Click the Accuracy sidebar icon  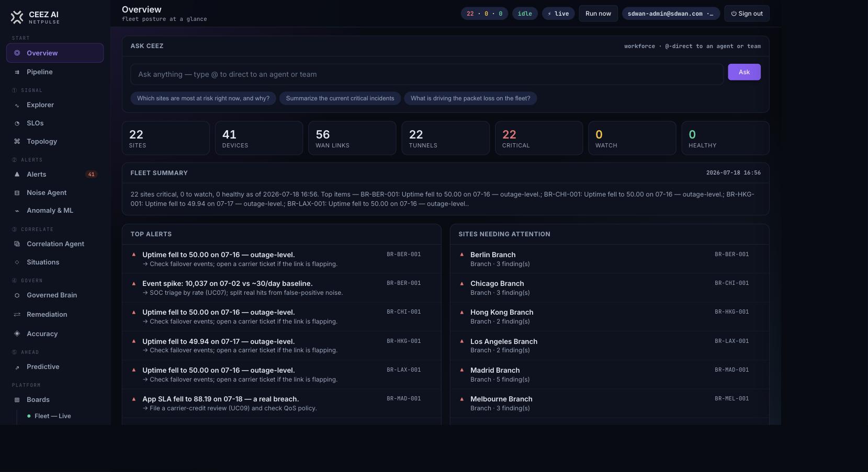(x=17, y=333)
